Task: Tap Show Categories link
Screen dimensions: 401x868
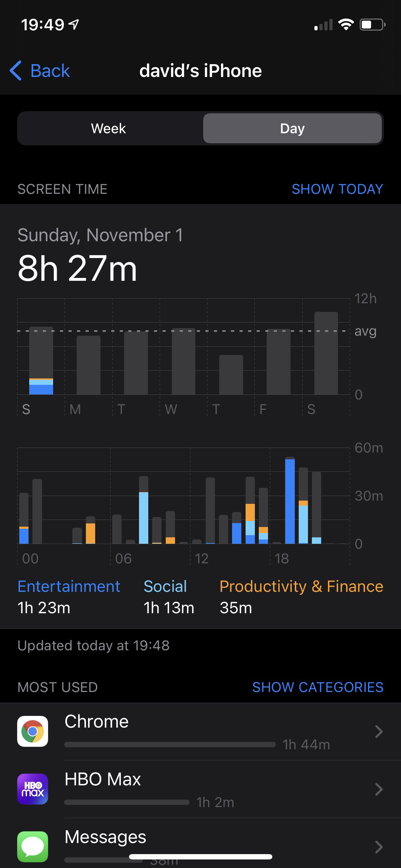Action: (318, 687)
